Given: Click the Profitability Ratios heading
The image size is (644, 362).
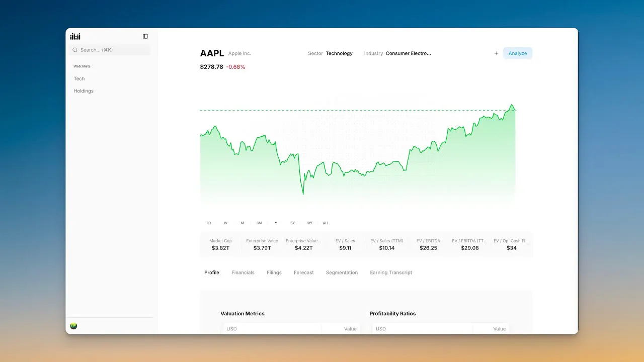Looking at the screenshot, I should click(392, 314).
